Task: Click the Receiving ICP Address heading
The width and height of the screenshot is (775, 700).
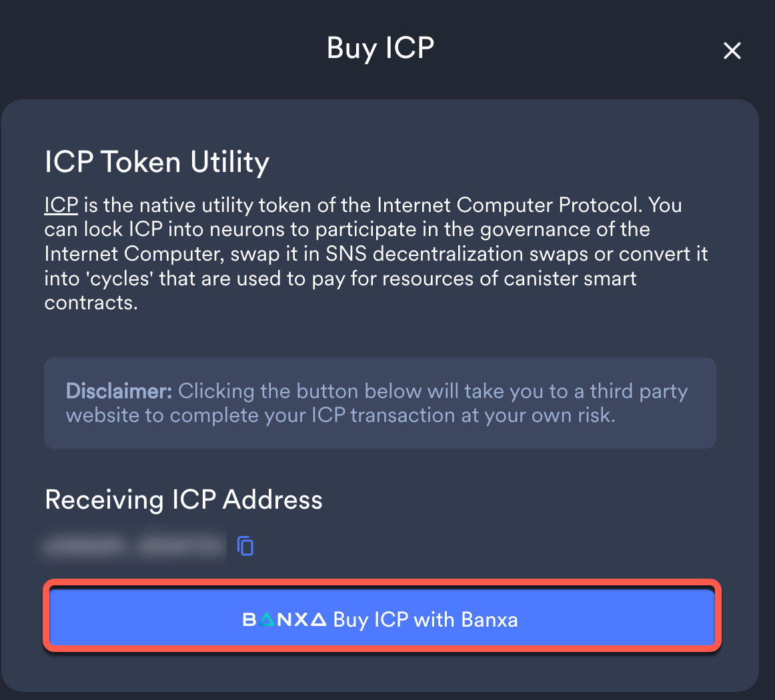Action: [x=183, y=499]
